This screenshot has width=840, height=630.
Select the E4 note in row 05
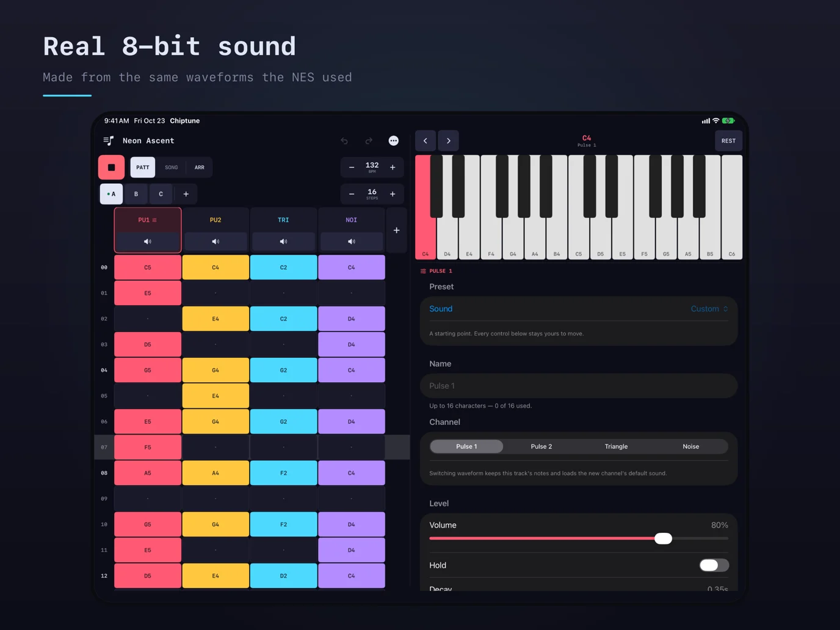coord(215,396)
